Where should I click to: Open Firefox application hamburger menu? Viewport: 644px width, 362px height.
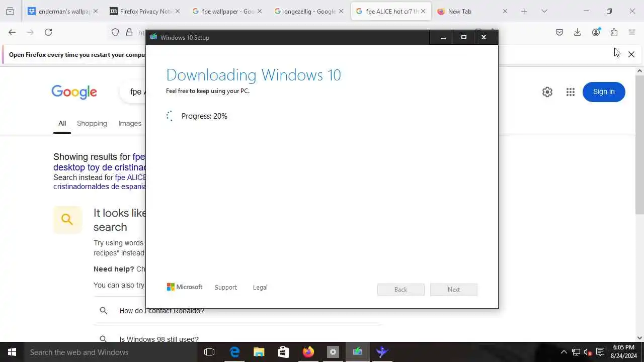(632, 32)
